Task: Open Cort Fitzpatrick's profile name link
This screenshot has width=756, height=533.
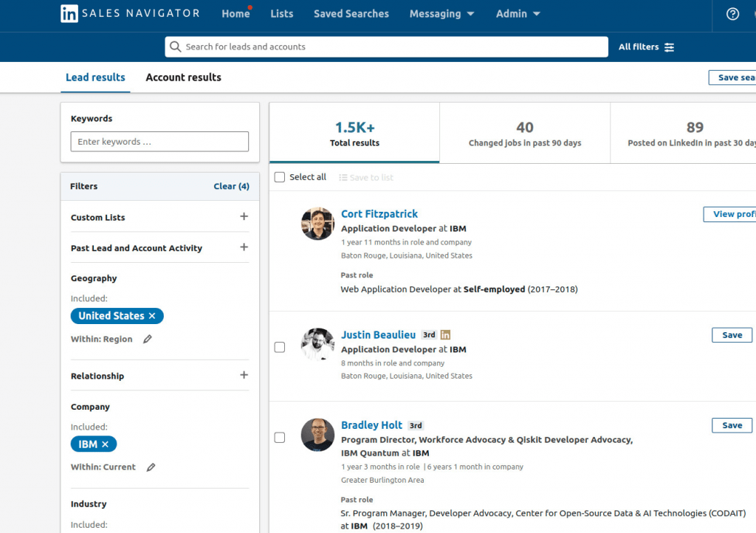Action: point(379,214)
